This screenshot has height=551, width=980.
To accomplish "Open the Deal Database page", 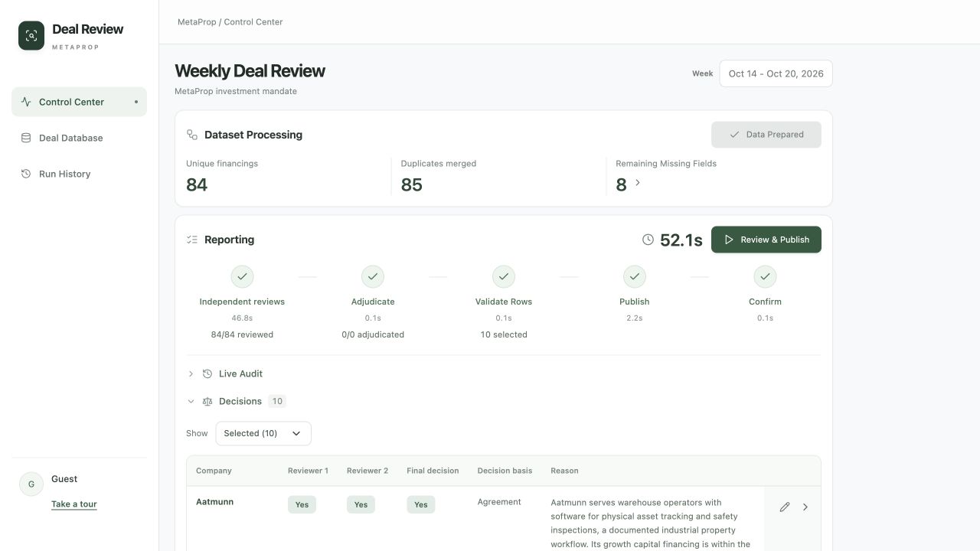I will click(79, 138).
